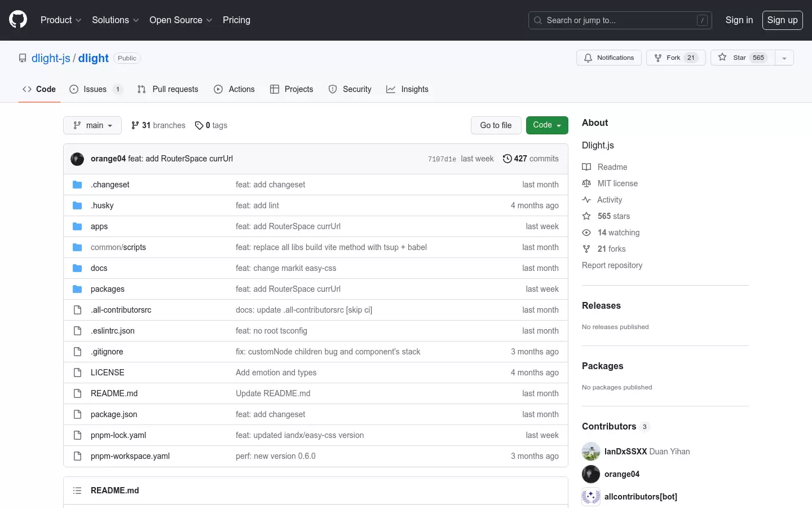Open the Releases heading link

(x=601, y=305)
